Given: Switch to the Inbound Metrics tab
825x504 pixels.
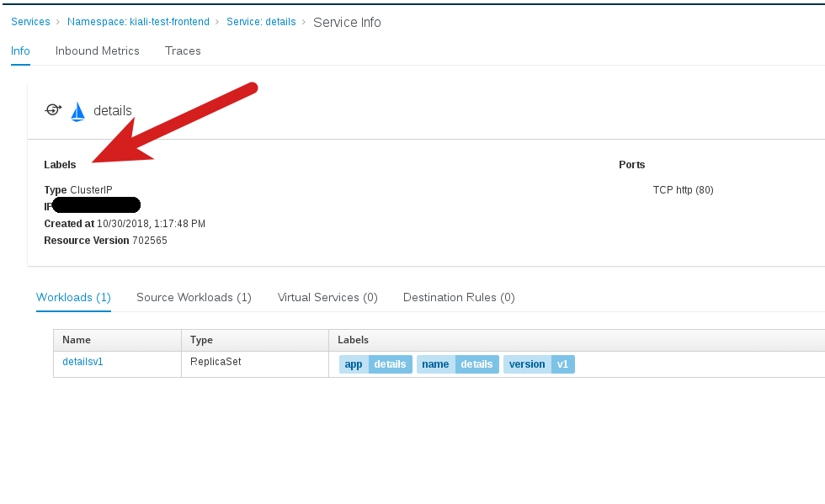Looking at the screenshot, I should point(98,51).
